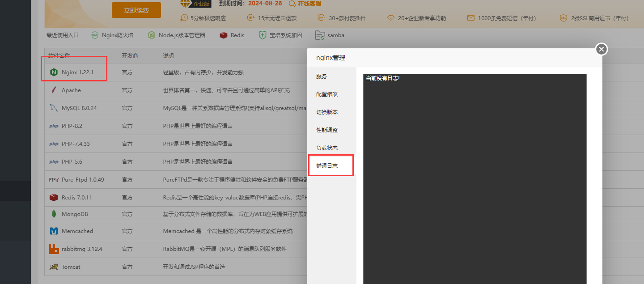Image resolution: width=644 pixels, height=284 pixels.
Task: Open Redis 7.0.11 software name
Action: pos(76,197)
